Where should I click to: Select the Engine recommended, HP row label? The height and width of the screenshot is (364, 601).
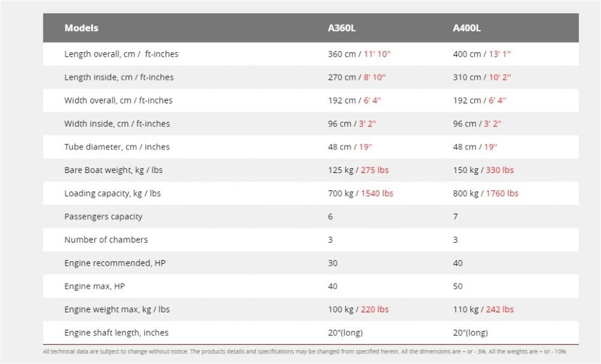coord(115,263)
